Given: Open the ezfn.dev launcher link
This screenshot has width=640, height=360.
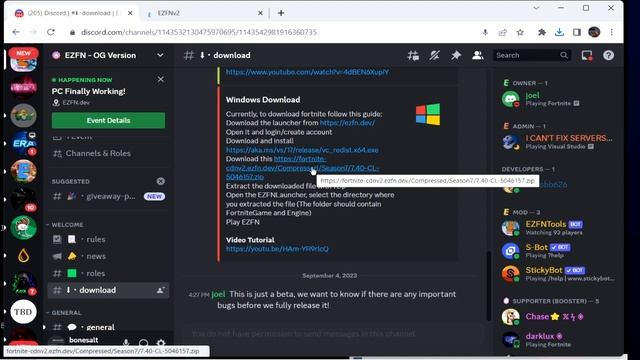Looking at the screenshot, I should click(347, 123).
